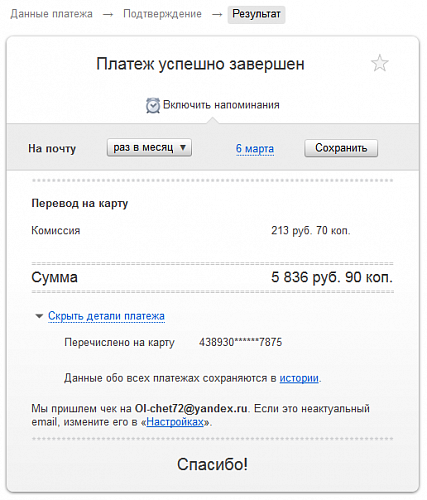Toggle 'Включить напоминания' reminder text
Image resolution: width=427 pixels, height=500 pixels.
pyautogui.click(x=221, y=105)
